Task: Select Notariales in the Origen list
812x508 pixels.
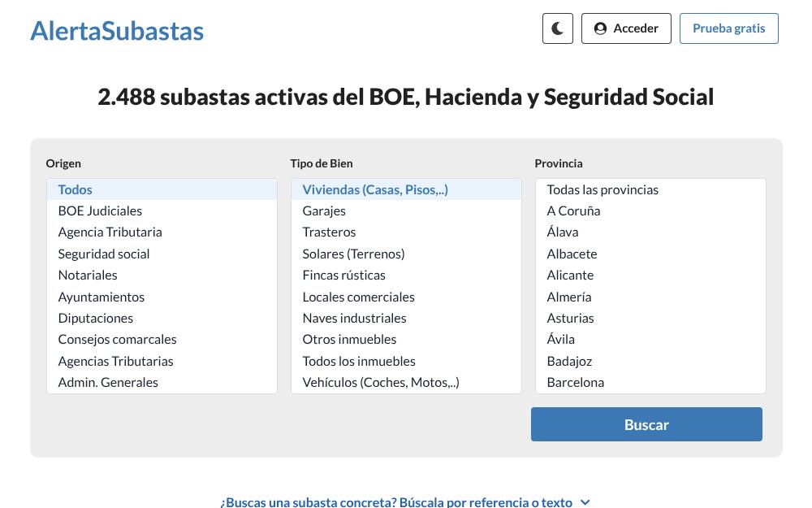Action: (162, 276)
